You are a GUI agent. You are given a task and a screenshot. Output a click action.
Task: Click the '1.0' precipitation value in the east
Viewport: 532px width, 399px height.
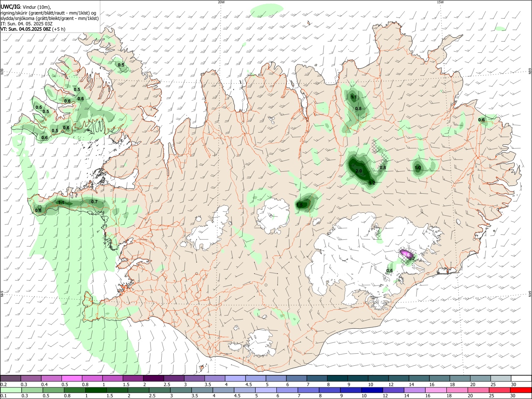coord(418,168)
